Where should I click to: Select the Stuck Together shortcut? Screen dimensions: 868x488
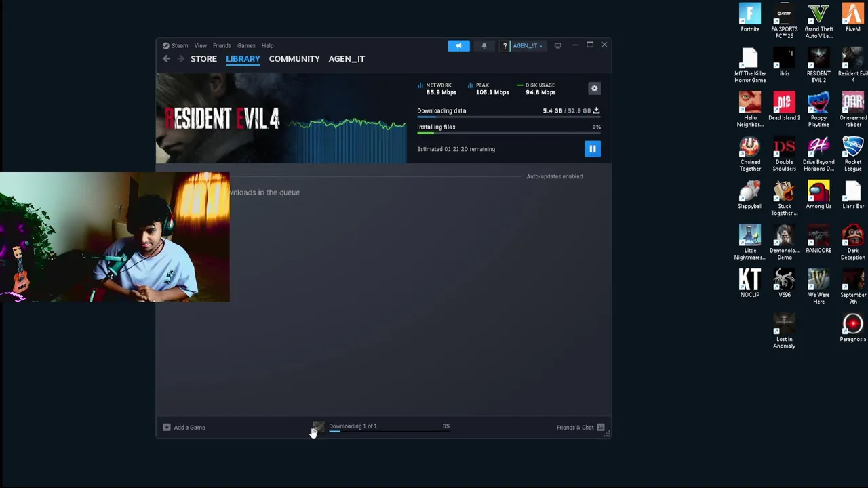[x=785, y=198]
